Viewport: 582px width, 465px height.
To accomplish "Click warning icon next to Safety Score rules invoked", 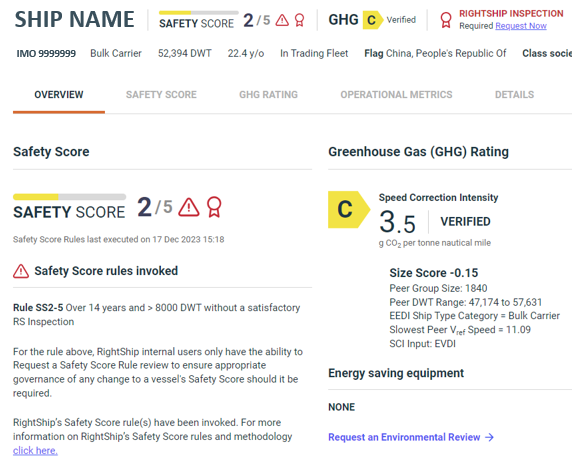I will point(21,271).
